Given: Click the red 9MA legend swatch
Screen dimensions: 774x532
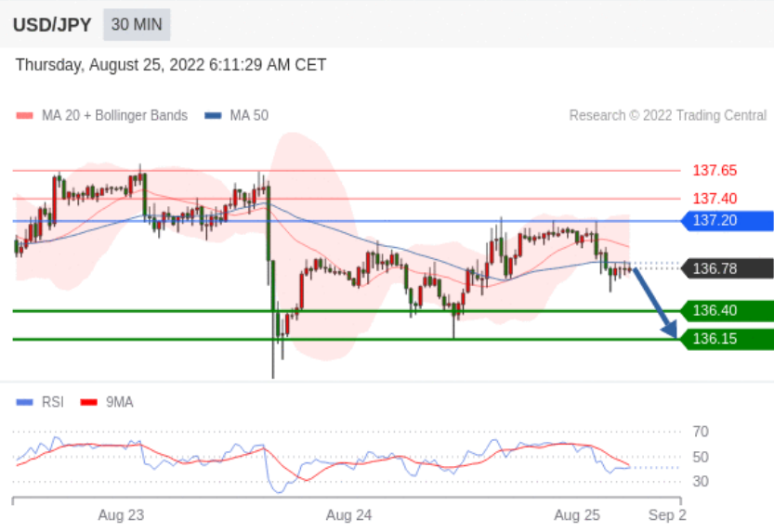Looking at the screenshot, I should click(x=89, y=402).
